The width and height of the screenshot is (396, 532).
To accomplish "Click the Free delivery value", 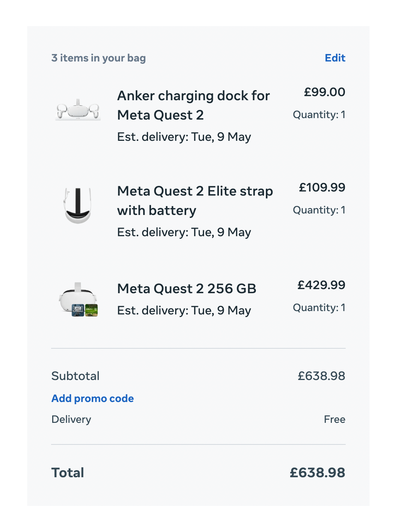I will (x=334, y=419).
